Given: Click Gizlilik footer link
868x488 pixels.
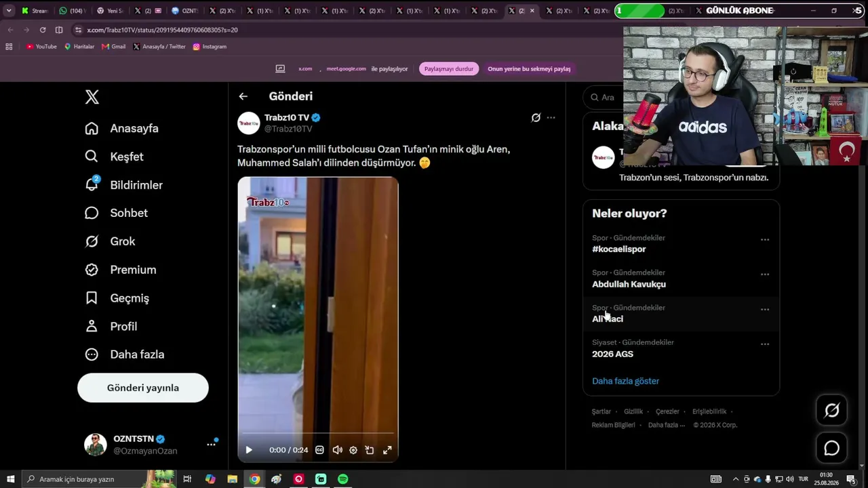Looking at the screenshot, I should pyautogui.click(x=633, y=411).
